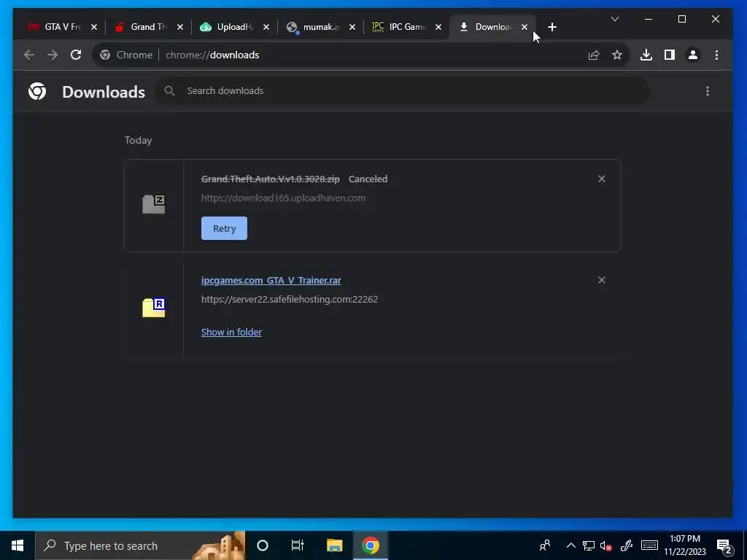
Task: Remove the GTA V Trainer rar entry
Action: click(602, 280)
